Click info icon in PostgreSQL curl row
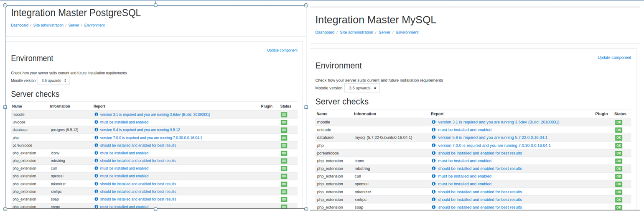644x218 pixels. click(96, 168)
